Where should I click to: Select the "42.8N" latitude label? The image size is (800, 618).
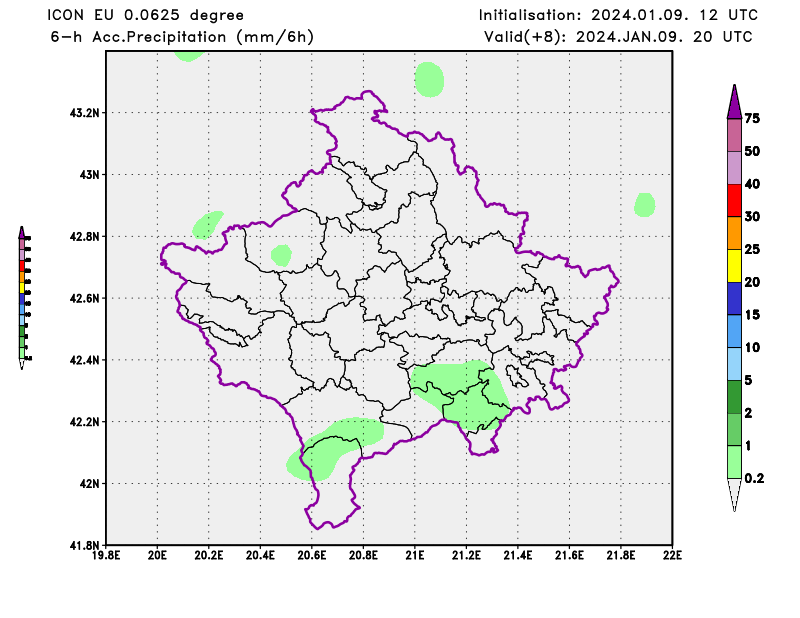click(84, 237)
